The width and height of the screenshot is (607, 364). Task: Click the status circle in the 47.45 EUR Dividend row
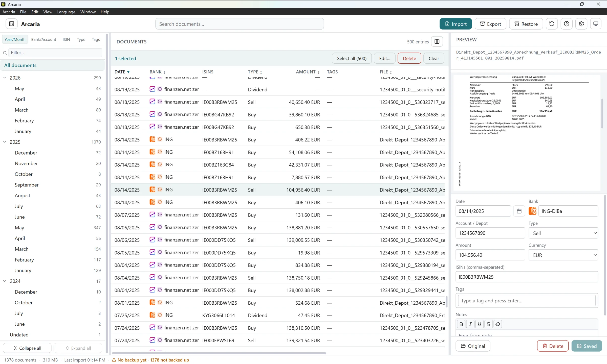click(160, 315)
